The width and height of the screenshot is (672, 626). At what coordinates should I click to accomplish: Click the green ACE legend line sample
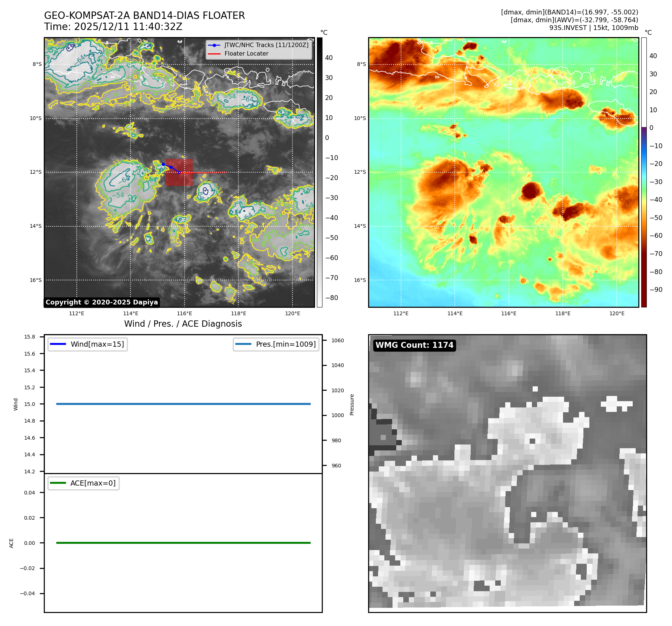point(58,483)
